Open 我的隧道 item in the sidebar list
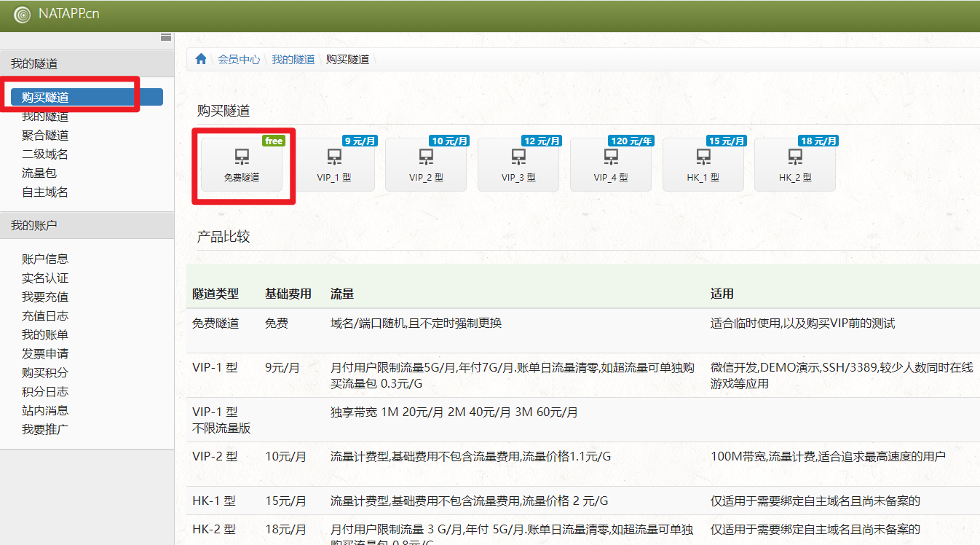 [x=45, y=117]
